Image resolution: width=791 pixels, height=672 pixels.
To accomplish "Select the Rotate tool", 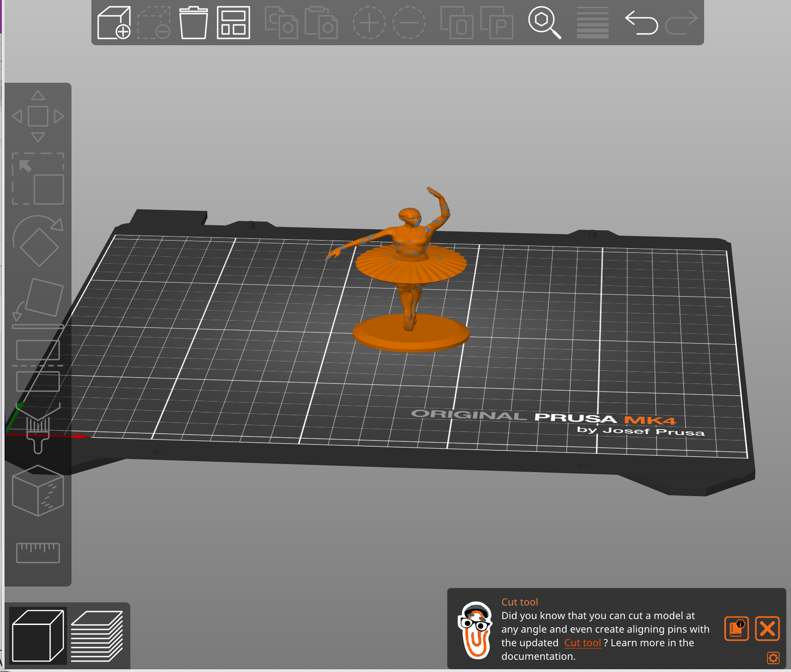I will 38,241.
